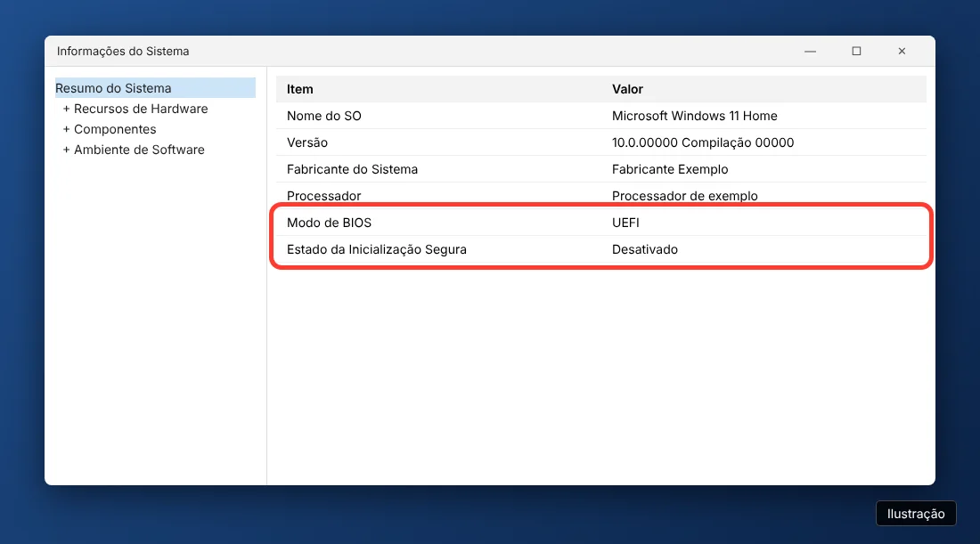Select the Processador row label
The width and height of the screenshot is (980, 544).
click(x=323, y=196)
